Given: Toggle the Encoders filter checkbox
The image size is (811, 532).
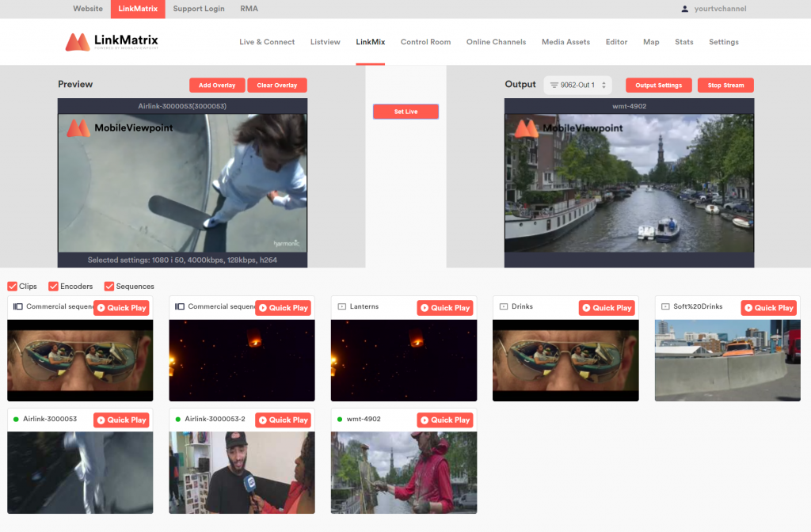Looking at the screenshot, I should pos(53,287).
